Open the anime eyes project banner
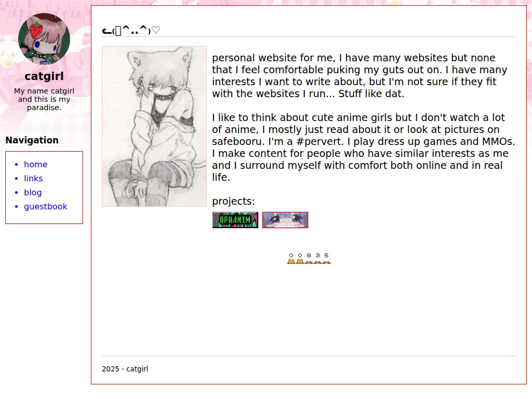The width and height of the screenshot is (532, 399). click(x=285, y=220)
